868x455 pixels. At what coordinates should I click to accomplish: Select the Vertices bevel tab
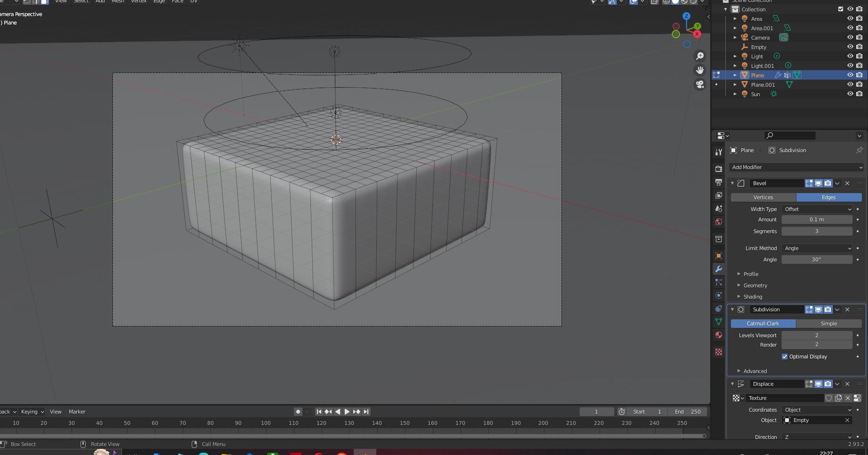coord(763,197)
